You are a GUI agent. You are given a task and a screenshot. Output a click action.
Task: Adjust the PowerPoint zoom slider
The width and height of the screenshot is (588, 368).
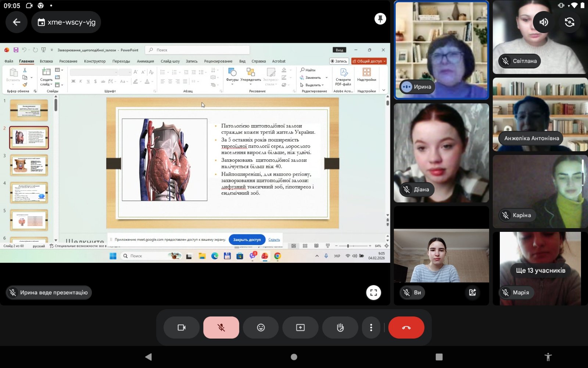tap(348, 246)
